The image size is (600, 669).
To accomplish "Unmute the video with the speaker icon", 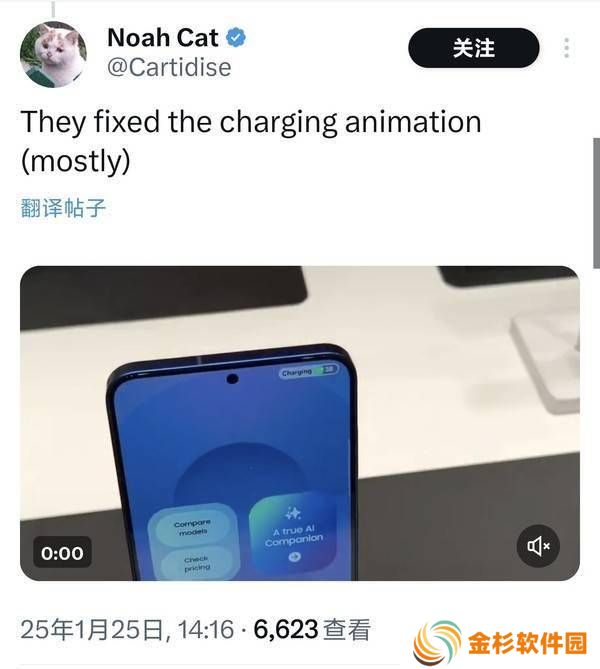I will [x=538, y=546].
